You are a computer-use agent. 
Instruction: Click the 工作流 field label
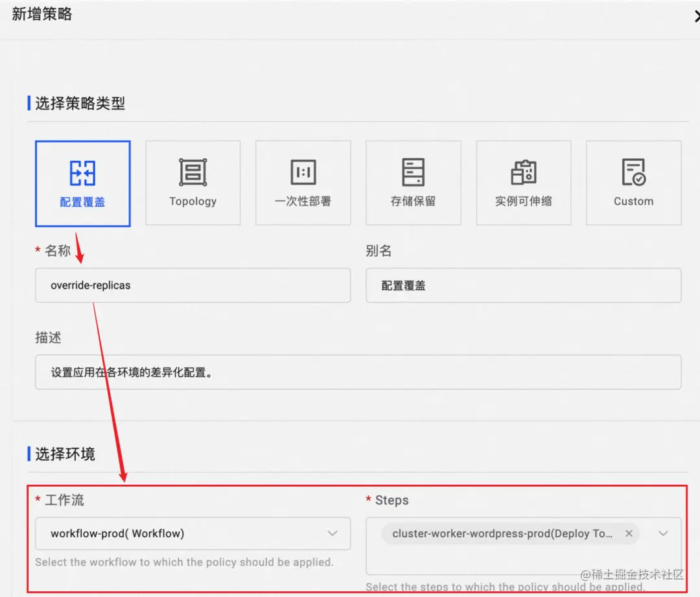point(64,500)
